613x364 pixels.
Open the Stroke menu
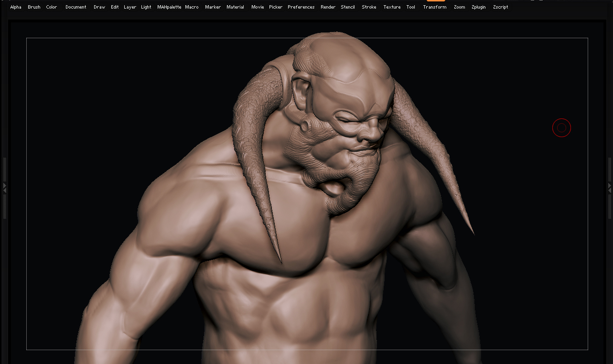point(369,7)
